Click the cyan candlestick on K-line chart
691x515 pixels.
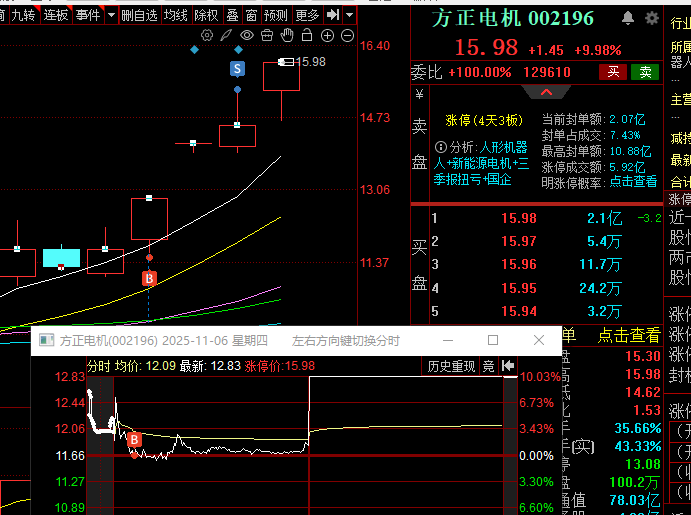pyautogui.click(x=61, y=258)
